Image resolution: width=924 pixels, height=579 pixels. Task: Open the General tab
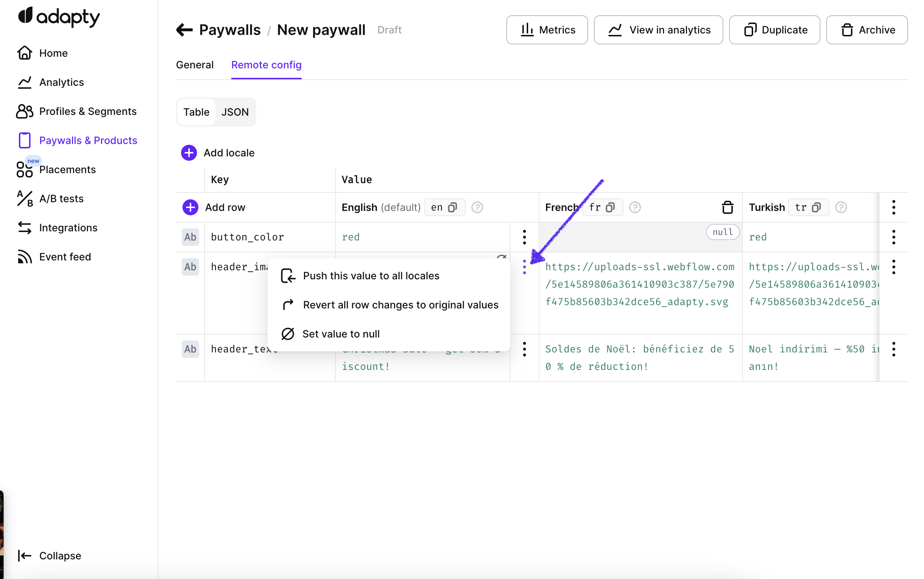pyautogui.click(x=194, y=65)
